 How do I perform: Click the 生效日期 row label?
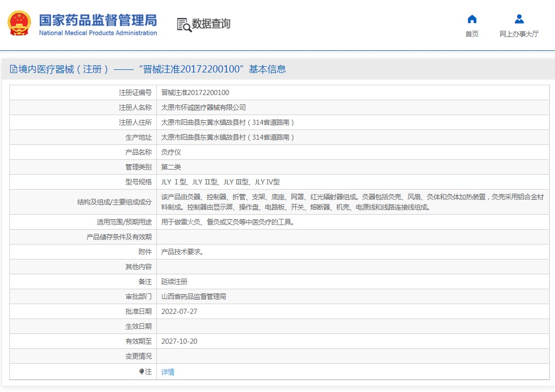click(138, 326)
